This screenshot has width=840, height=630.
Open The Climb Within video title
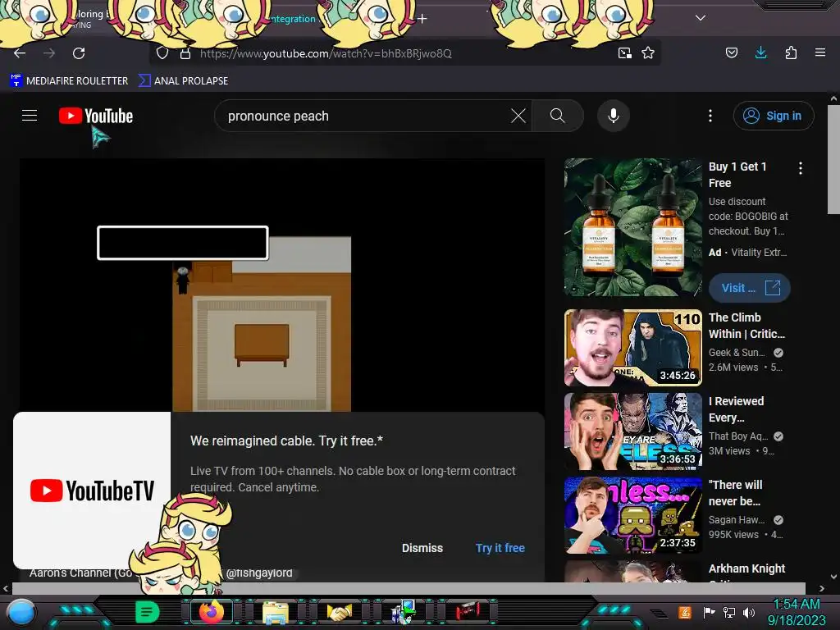[x=746, y=326]
